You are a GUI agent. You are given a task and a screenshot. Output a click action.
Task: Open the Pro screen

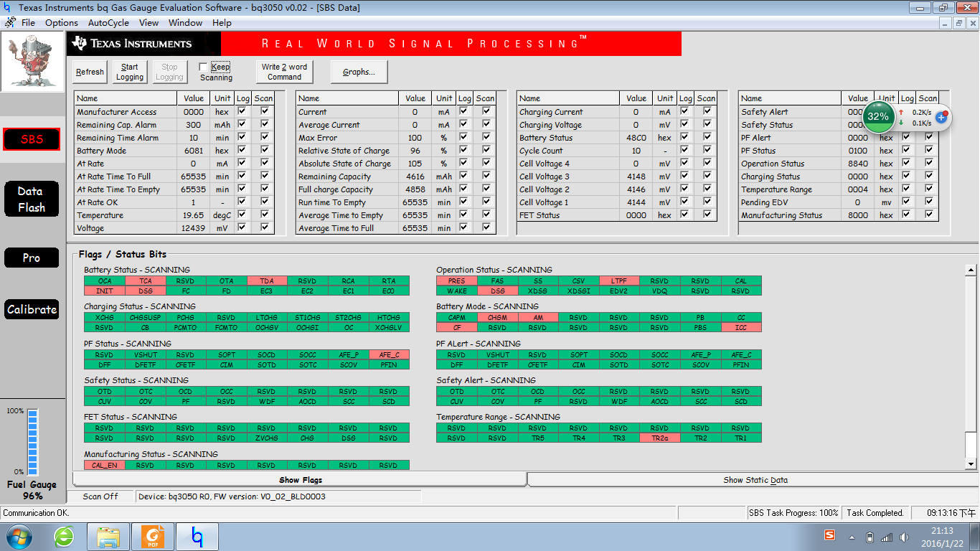(32, 258)
